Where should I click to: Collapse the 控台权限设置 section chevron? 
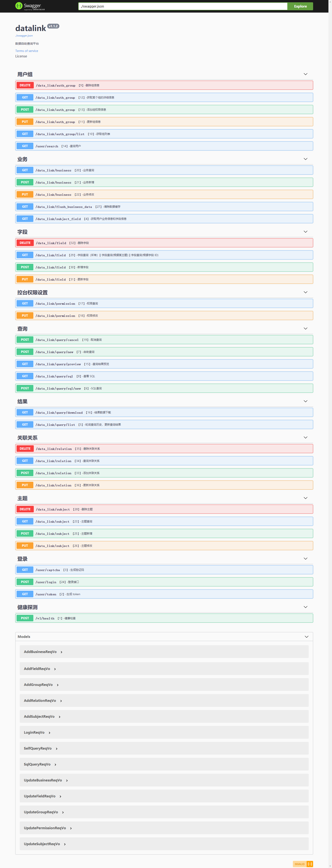tap(305, 293)
